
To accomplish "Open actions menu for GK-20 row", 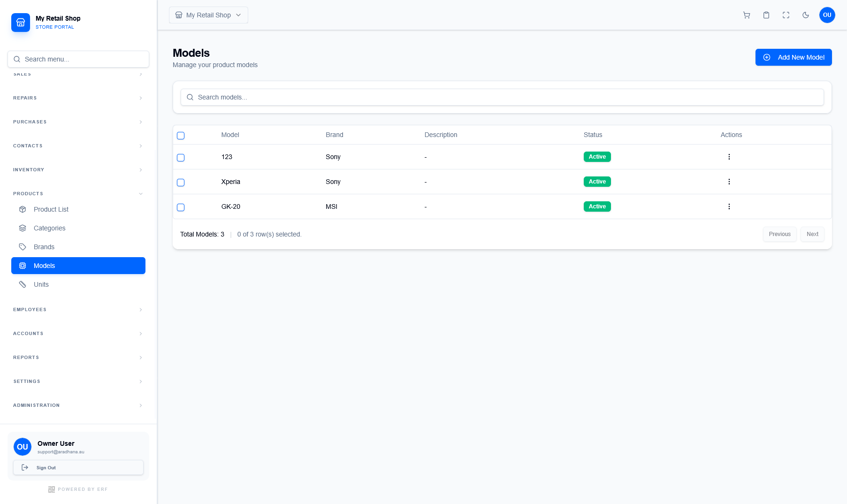I will tap(729, 206).
